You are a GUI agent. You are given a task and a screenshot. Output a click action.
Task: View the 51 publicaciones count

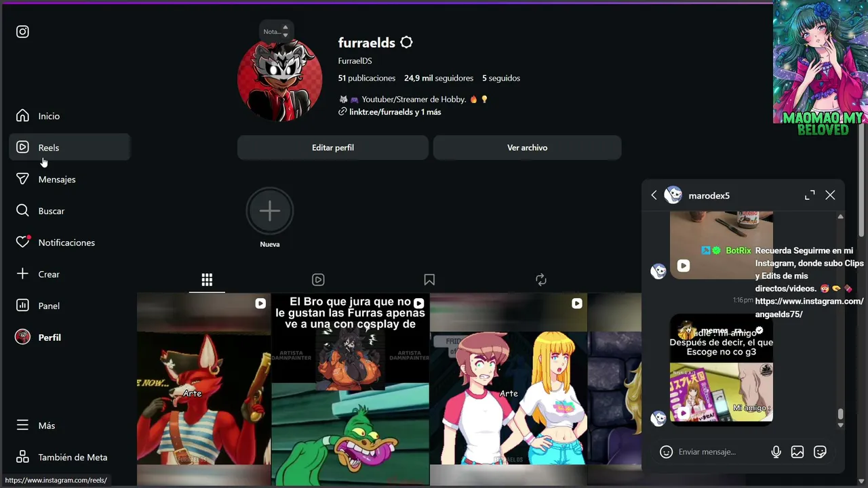click(x=367, y=78)
